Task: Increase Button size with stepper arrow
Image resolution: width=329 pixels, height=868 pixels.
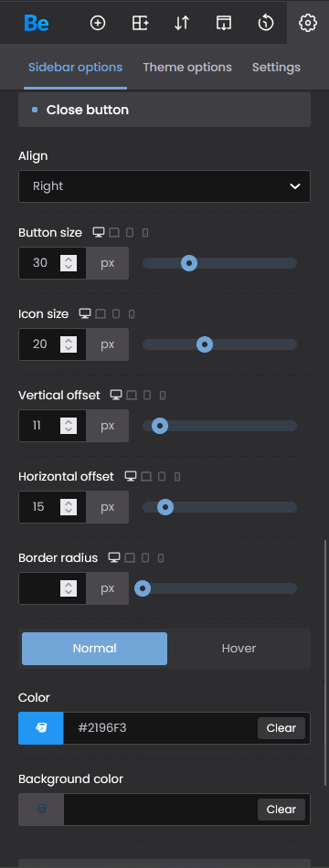Action: tap(69, 259)
